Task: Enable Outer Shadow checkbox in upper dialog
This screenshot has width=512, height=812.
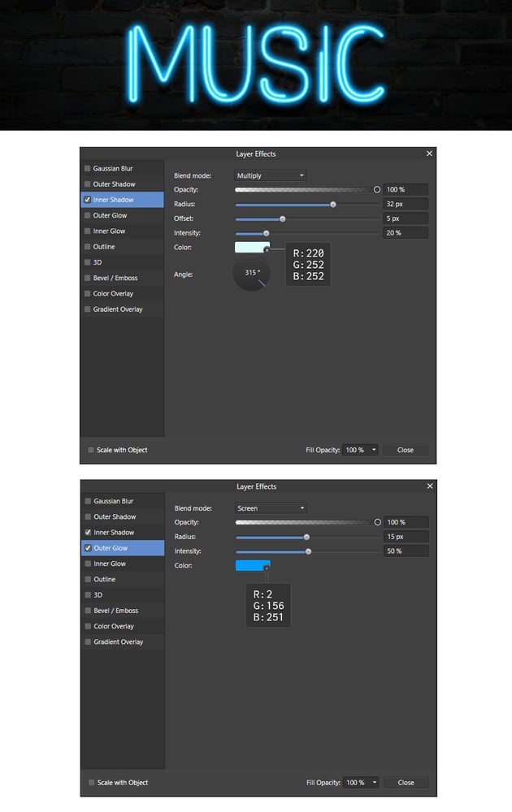Action: point(88,184)
